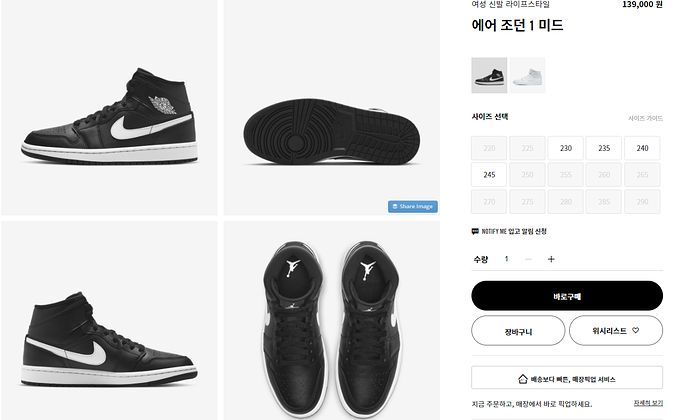The image size is (700, 420).
Task: Open the 자세히 보기 details link
Action: [647, 403]
